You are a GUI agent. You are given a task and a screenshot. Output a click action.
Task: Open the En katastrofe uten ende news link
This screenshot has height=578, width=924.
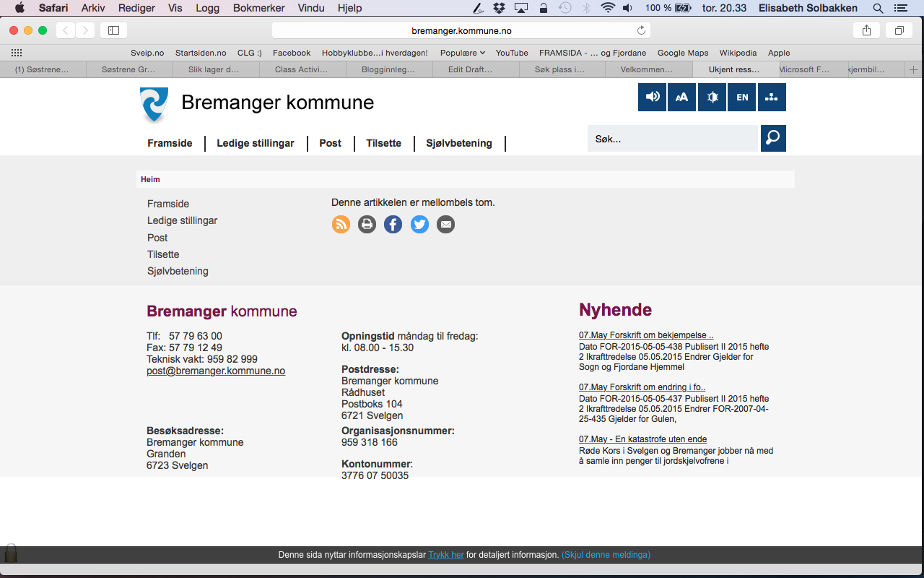click(642, 439)
